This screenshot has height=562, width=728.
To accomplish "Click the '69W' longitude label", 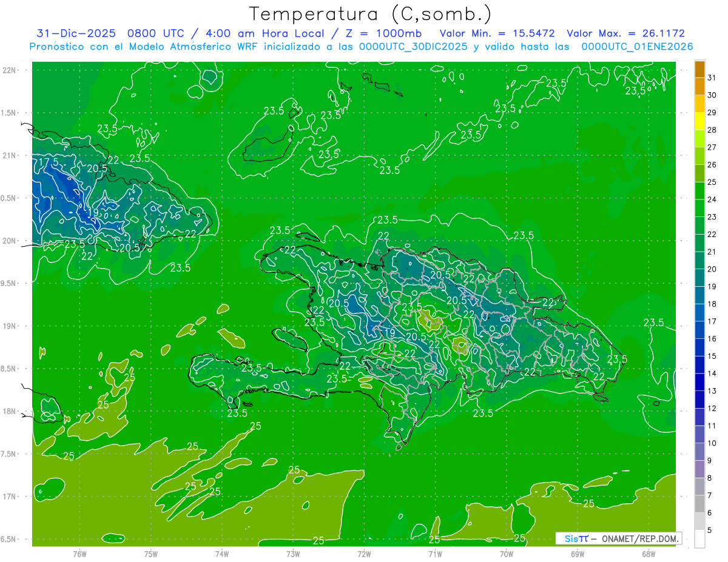I will click(578, 554).
